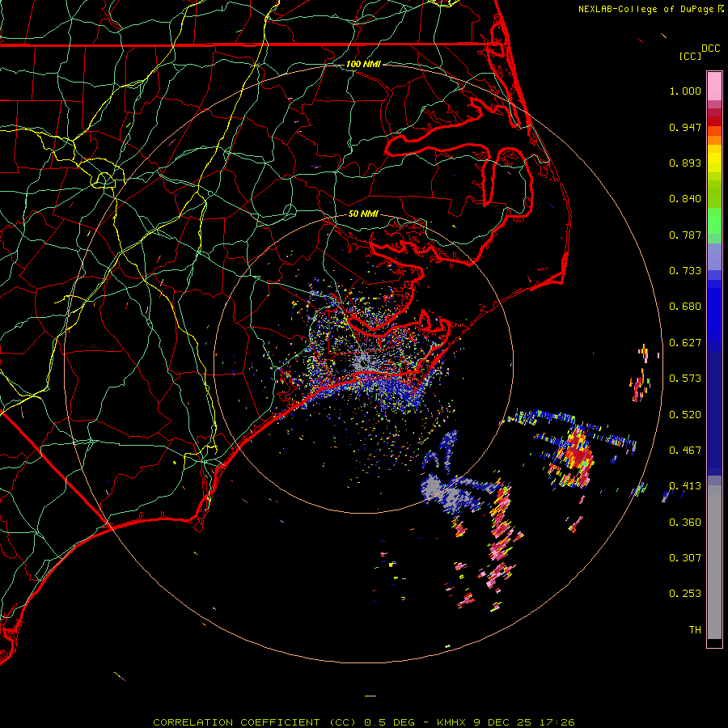
Task: Click the 0.733 legend value
Action: click(x=685, y=271)
